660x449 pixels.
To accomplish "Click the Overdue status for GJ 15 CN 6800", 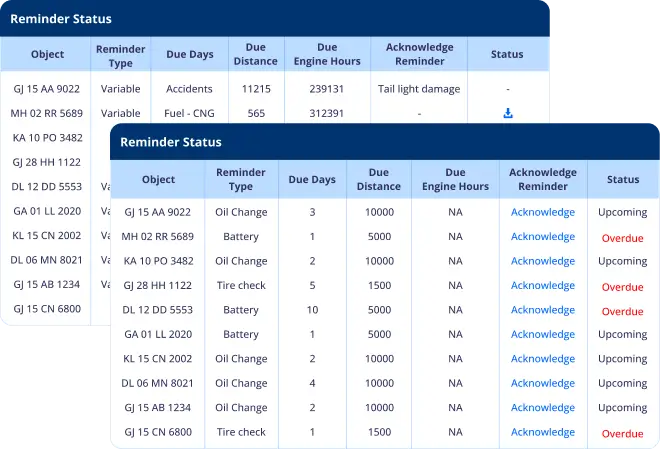I will 622,433.
